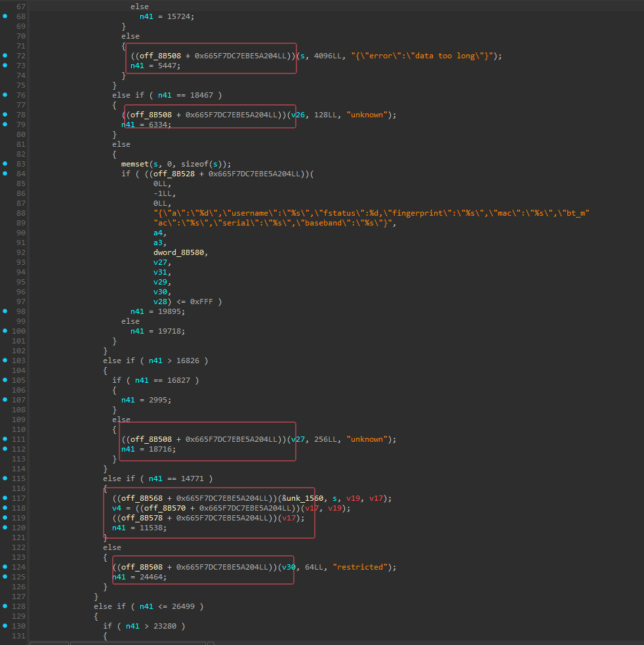The image size is (644, 645).
Task: Jump to off_8B528 function pointer
Action: coord(173,174)
